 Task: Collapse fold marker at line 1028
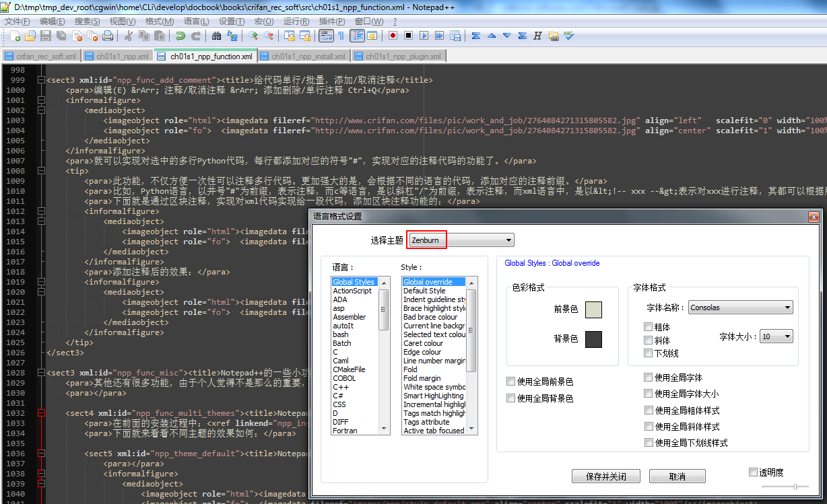pos(41,373)
